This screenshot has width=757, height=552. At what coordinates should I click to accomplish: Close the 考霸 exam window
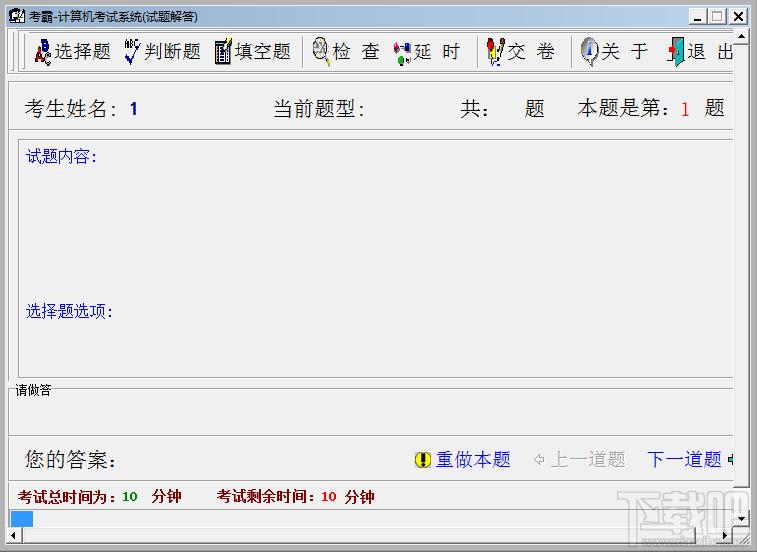(x=739, y=17)
